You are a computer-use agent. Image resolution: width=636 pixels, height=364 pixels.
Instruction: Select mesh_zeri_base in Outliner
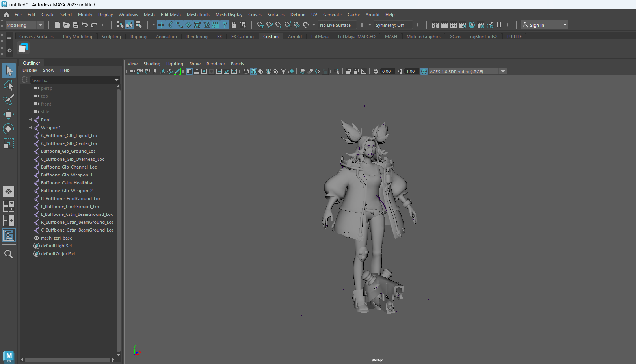coord(56,238)
